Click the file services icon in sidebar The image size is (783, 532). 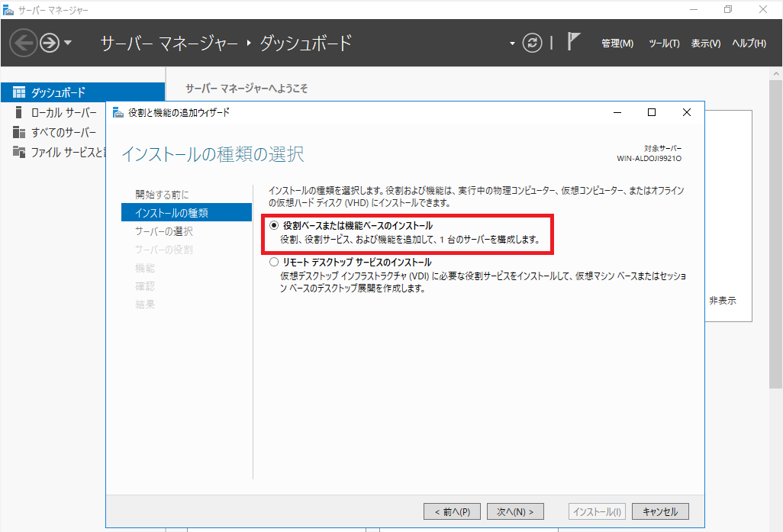click(x=19, y=152)
